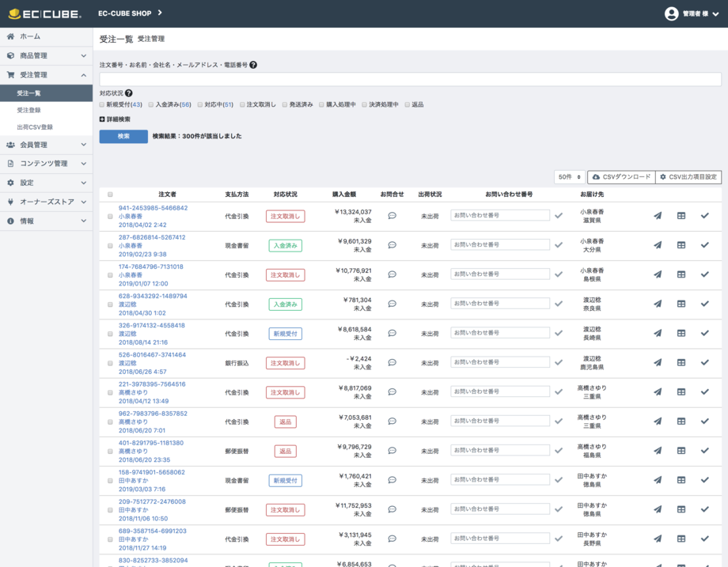Confirm tracking number for order 941-2453985-5466842

click(x=559, y=216)
